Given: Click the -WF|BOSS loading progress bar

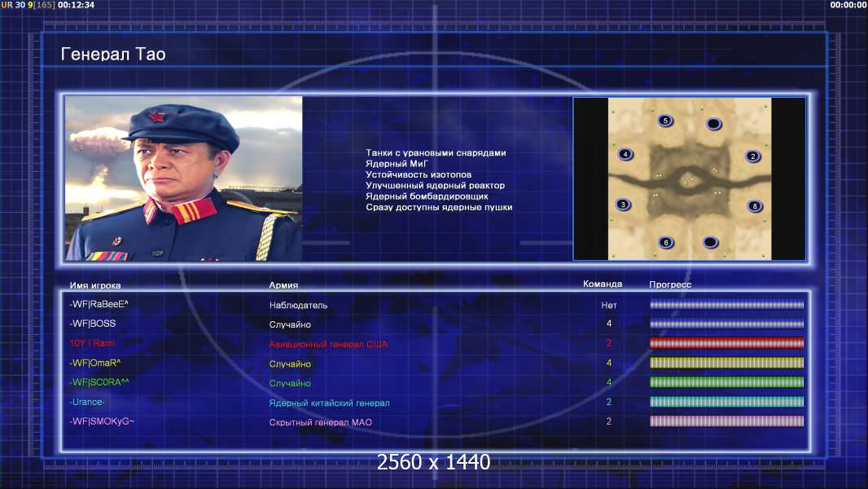Looking at the screenshot, I should [x=726, y=324].
